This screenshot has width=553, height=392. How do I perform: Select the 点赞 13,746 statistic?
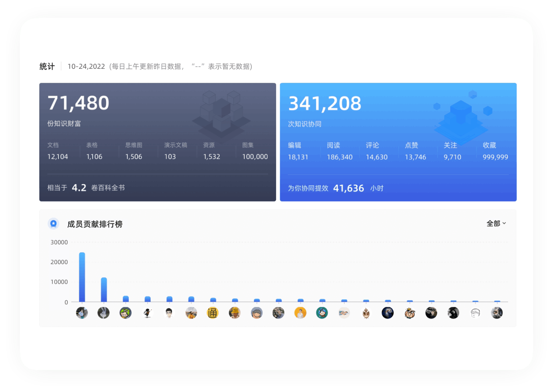(x=415, y=151)
